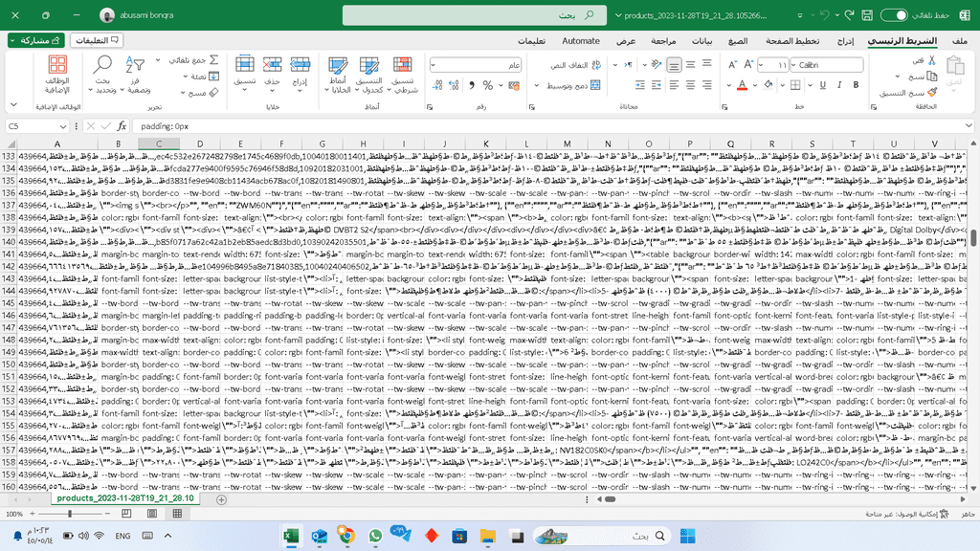Image resolution: width=980 pixels, height=551 pixels.
Task: Click the Format Painter (نسخ التنسيق) brush
Action: (x=932, y=92)
